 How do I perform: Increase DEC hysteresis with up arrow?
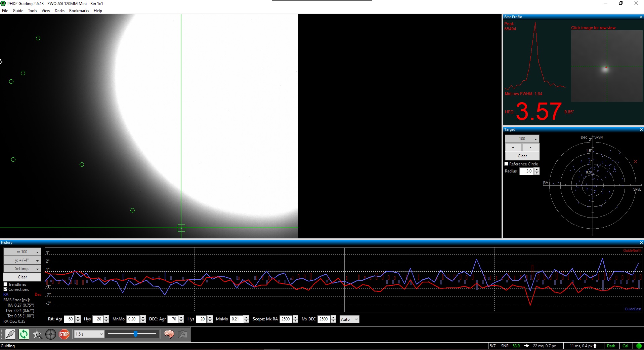click(x=210, y=317)
